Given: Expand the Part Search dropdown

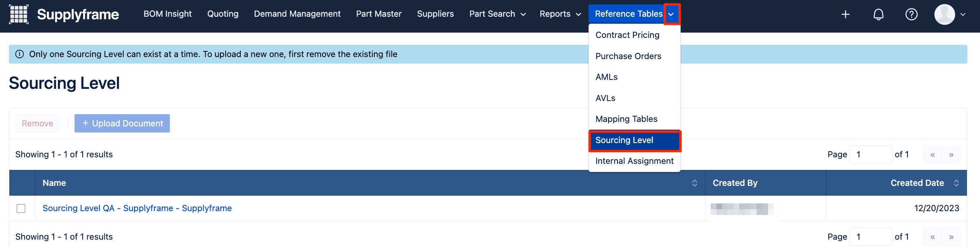Looking at the screenshot, I should click(x=523, y=14).
